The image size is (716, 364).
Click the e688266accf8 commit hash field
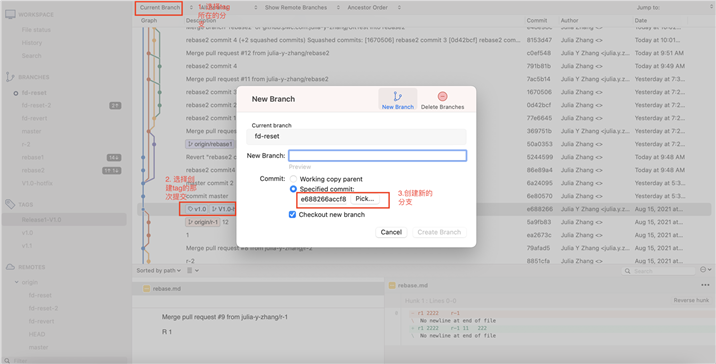pos(323,199)
